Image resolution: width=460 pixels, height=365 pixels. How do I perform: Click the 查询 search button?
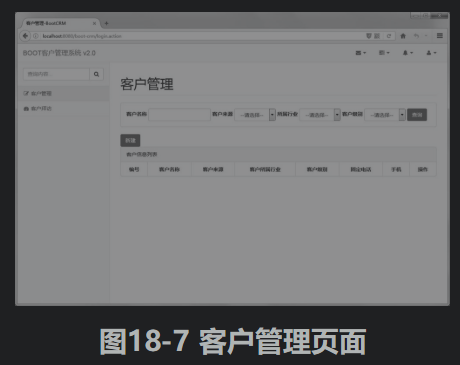click(417, 115)
